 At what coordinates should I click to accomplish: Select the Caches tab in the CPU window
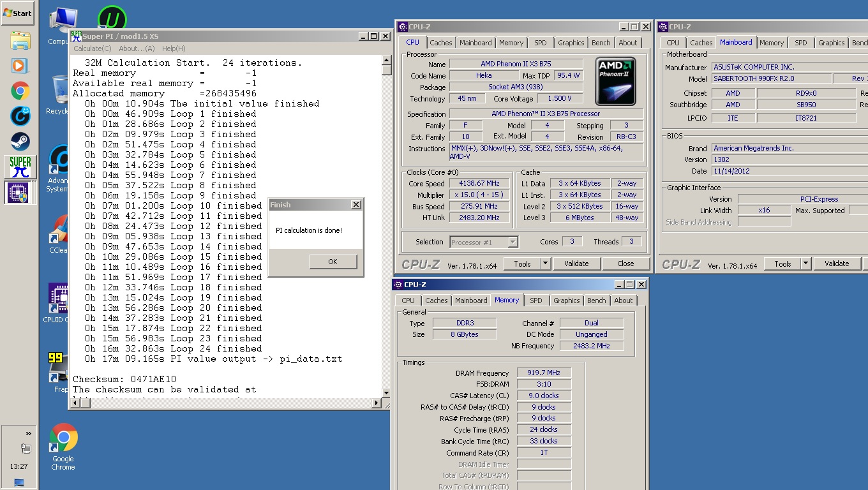point(440,43)
